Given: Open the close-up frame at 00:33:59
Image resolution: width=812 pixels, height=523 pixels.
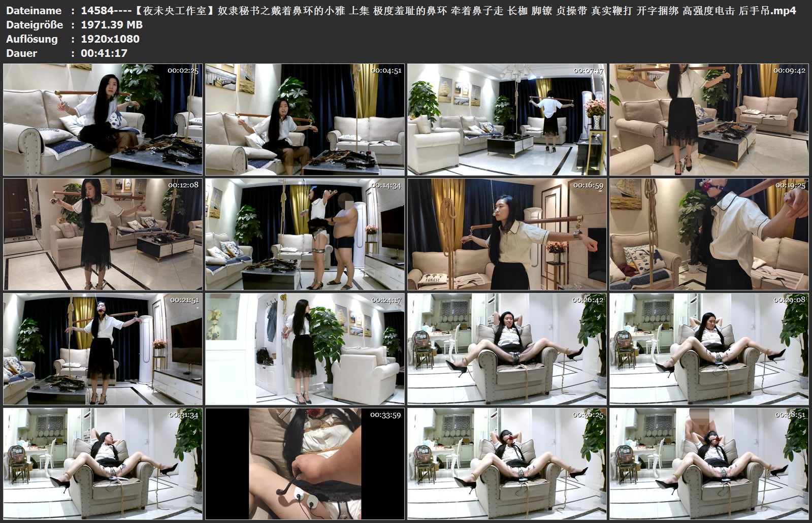Looking at the screenshot, I should click(x=305, y=464).
